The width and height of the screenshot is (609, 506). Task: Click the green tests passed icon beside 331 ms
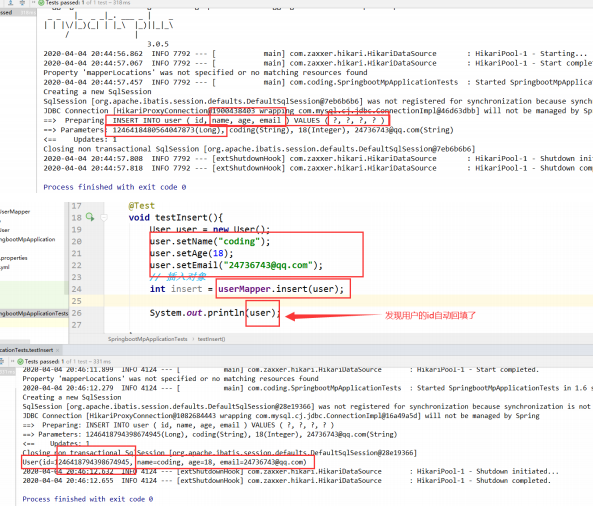click(21, 362)
